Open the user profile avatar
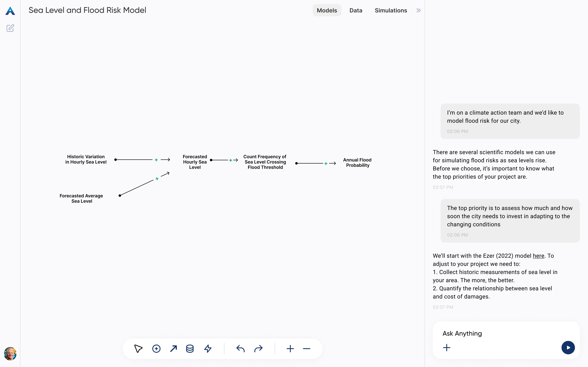Screen dimensions: 588x367 (x=10, y=354)
